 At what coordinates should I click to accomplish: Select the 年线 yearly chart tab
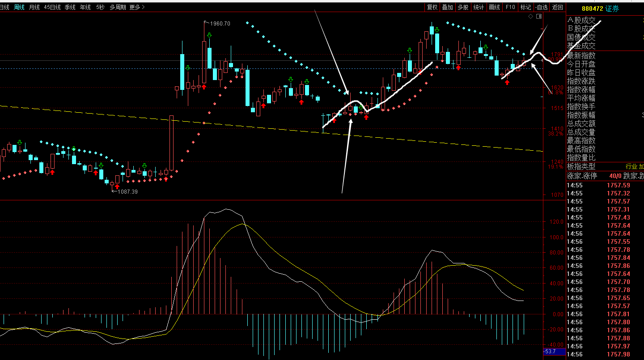pyautogui.click(x=85, y=7)
